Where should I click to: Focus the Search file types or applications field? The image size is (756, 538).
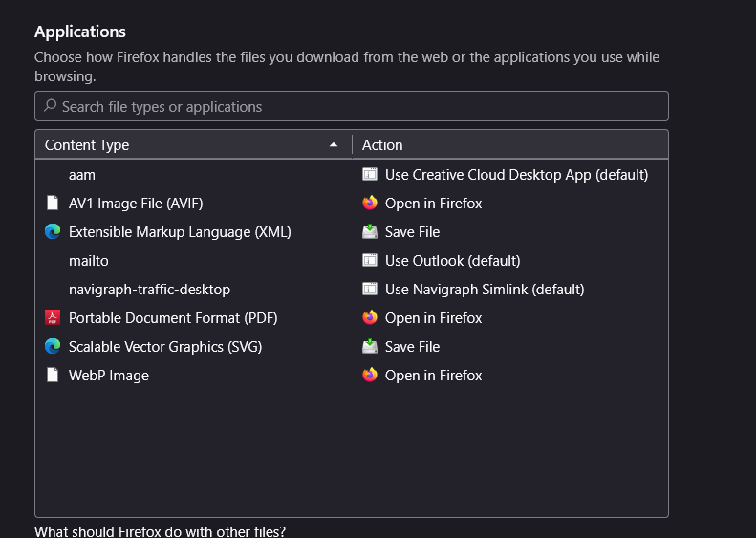(354, 106)
